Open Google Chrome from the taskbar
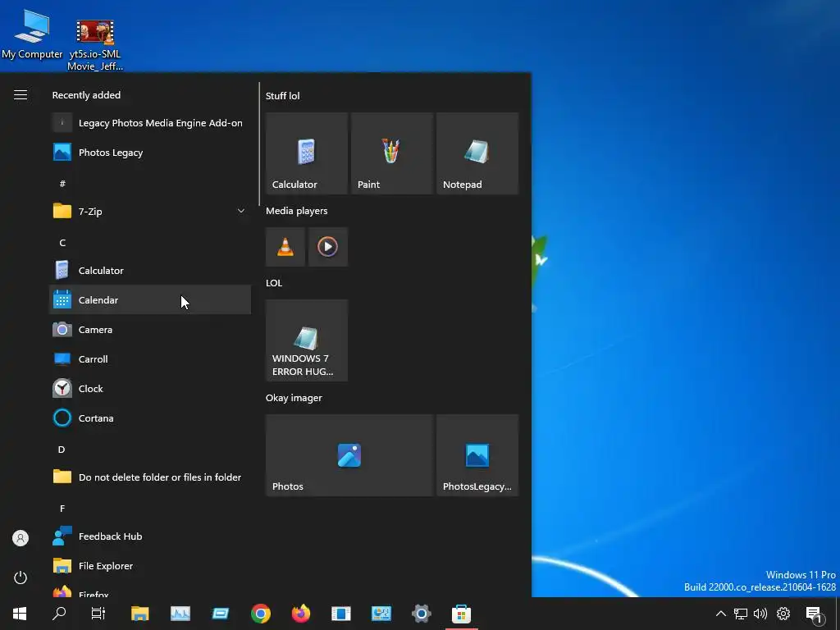 click(261, 614)
